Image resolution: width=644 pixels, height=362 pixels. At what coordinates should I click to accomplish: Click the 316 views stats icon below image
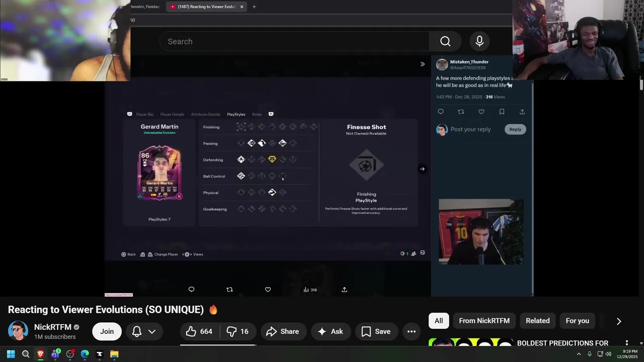310,290
